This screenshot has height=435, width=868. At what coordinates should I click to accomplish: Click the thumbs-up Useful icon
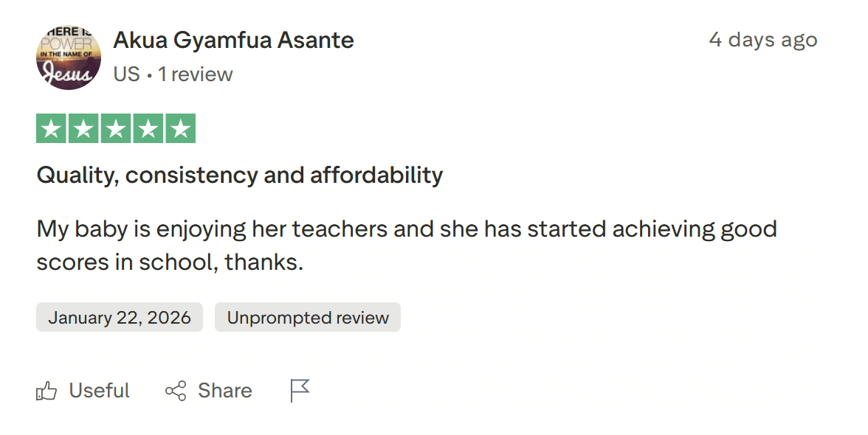point(46,391)
